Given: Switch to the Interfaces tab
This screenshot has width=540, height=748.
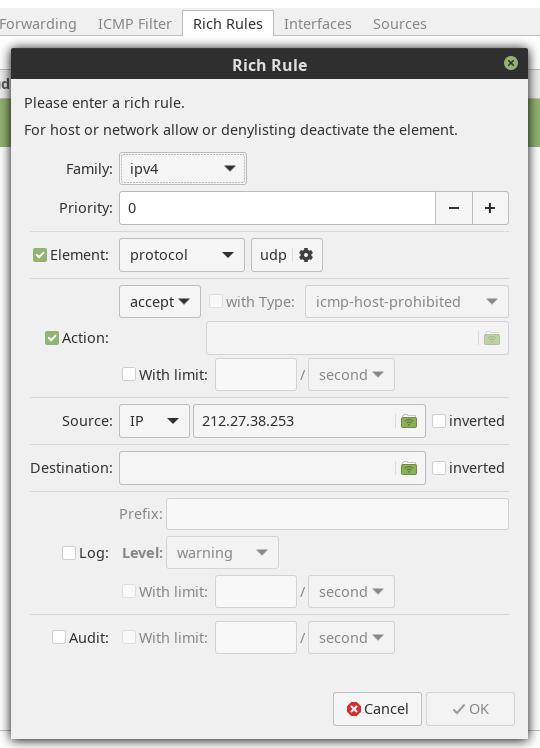Looking at the screenshot, I should pyautogui.click(x=318, y=24).
